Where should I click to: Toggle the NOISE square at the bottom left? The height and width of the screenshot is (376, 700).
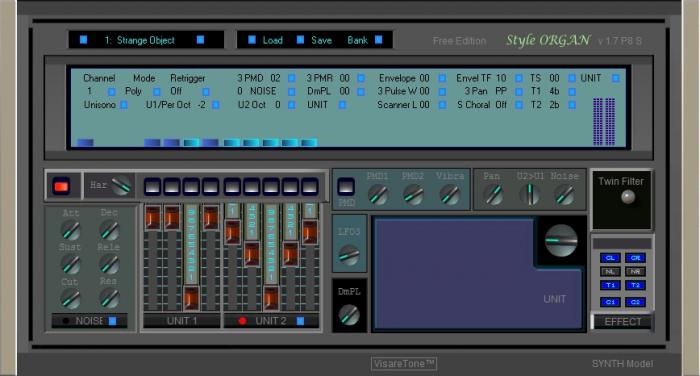click(112, 321)
